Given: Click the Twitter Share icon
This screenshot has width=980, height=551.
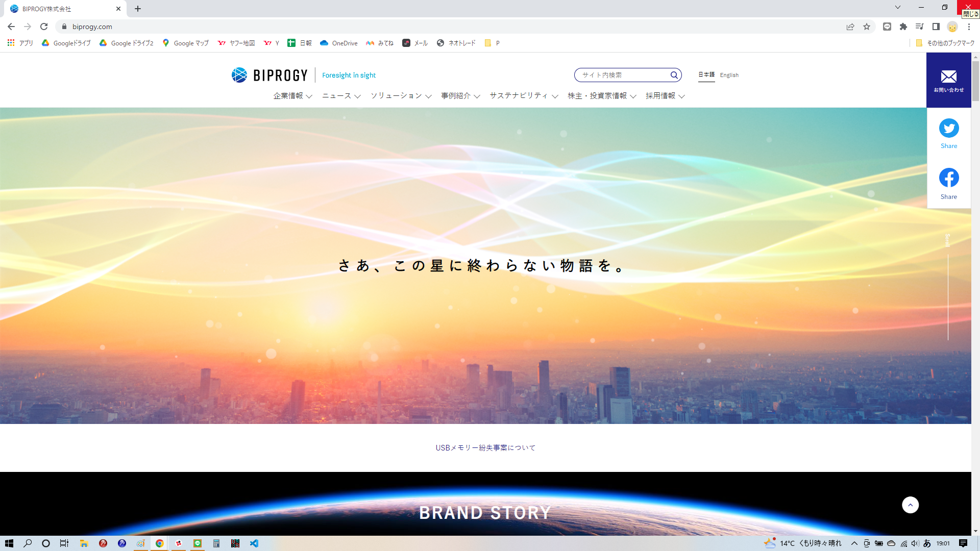Looking at the screenshot, I should point(949,128).
